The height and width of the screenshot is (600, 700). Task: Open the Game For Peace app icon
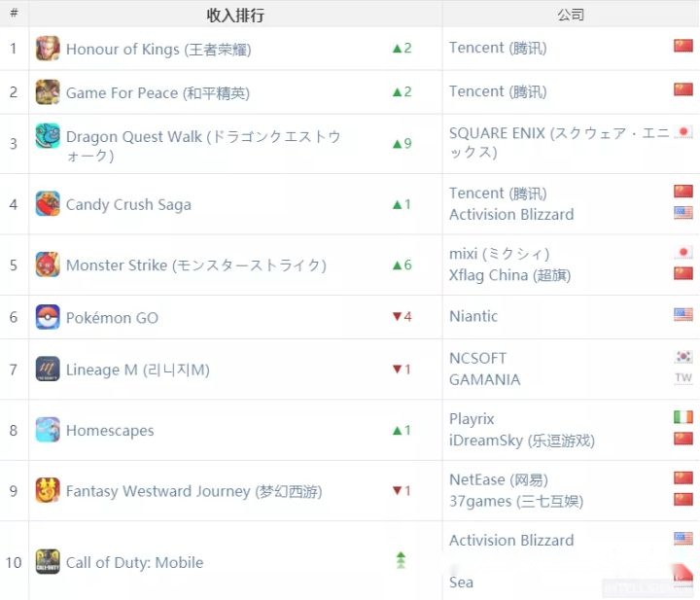48,92
